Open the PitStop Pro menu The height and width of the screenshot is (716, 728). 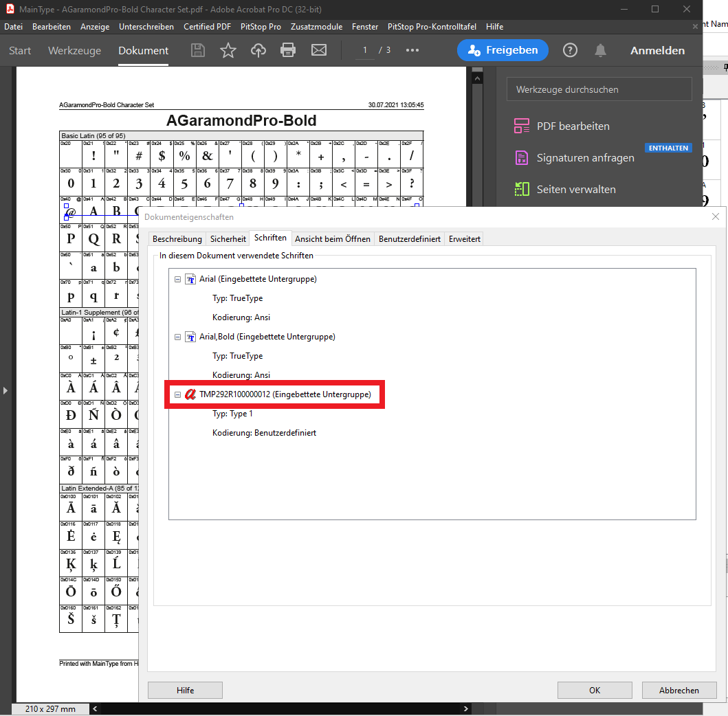[x=261, y=27]
